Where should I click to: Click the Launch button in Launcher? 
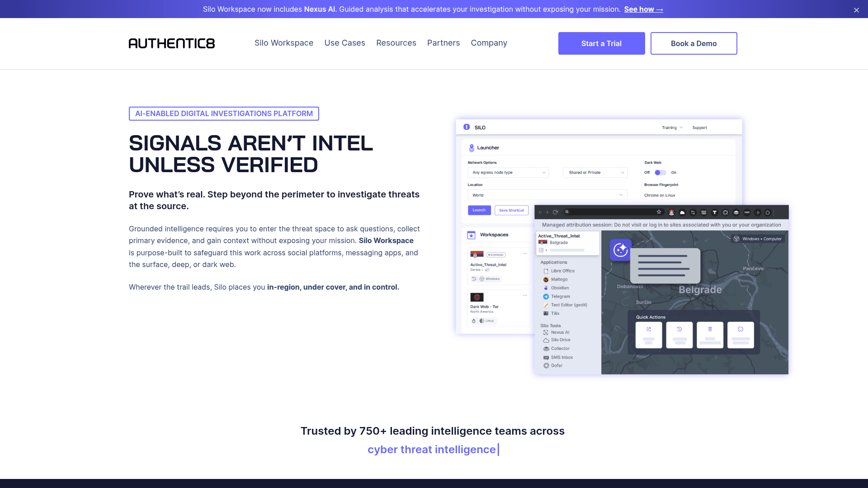point(479,210)
